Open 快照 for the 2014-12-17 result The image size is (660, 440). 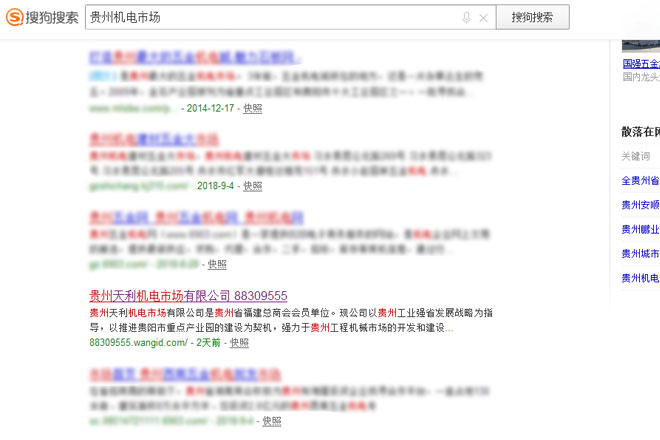[x=253, y=108]
